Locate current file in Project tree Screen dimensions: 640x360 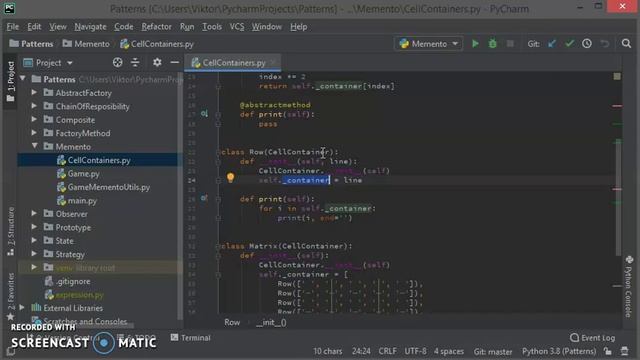pyautogui.click(x=118, y=62)
